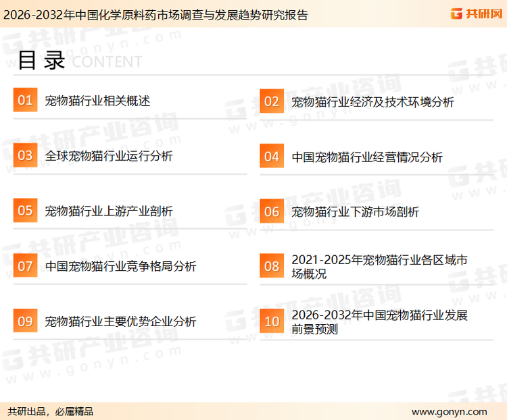Select 2026-2032年中国宠物猫行业发展前景预测 entry
Screen dimensions: 507x420
pos(379,322)
